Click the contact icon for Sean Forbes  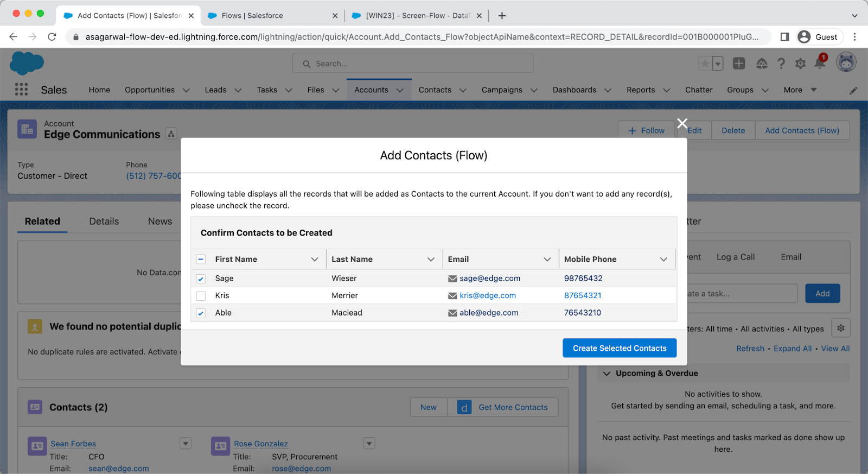(37, 446)
